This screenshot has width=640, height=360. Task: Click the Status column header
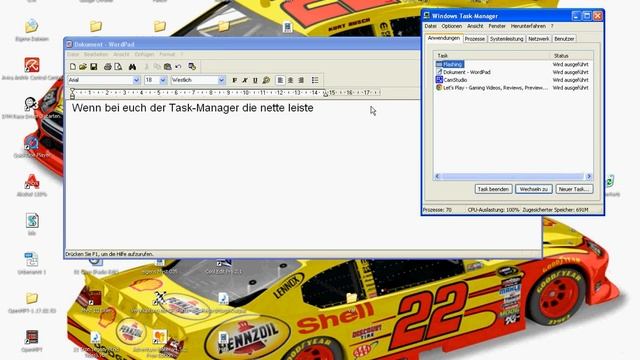(571, 56)
